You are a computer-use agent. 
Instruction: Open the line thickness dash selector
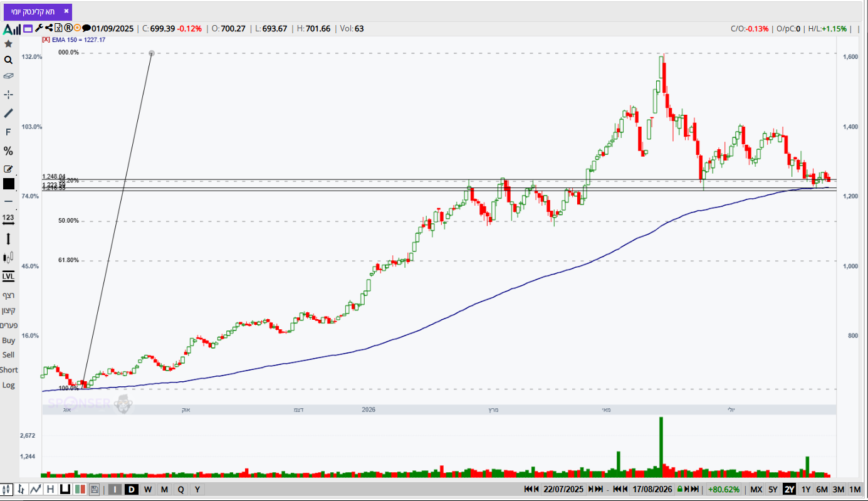(x=8, y=201)
